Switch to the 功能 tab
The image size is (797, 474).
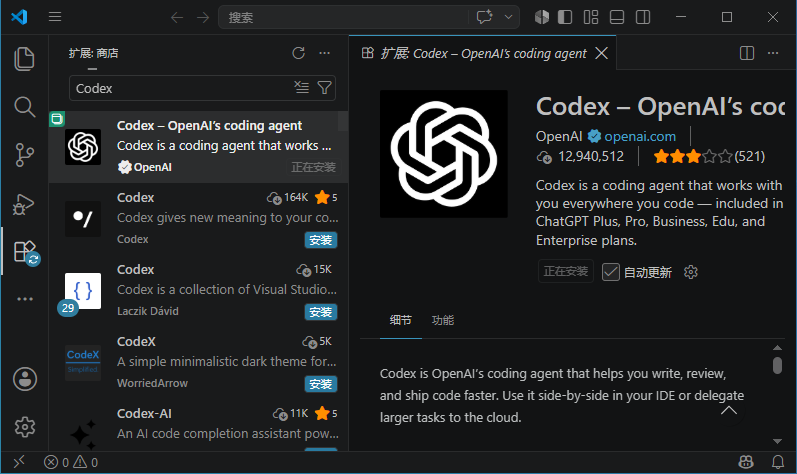pos(443,320)
